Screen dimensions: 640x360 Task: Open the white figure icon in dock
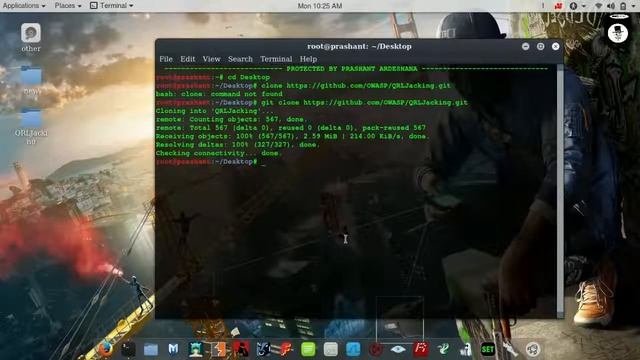click(466, 349)
